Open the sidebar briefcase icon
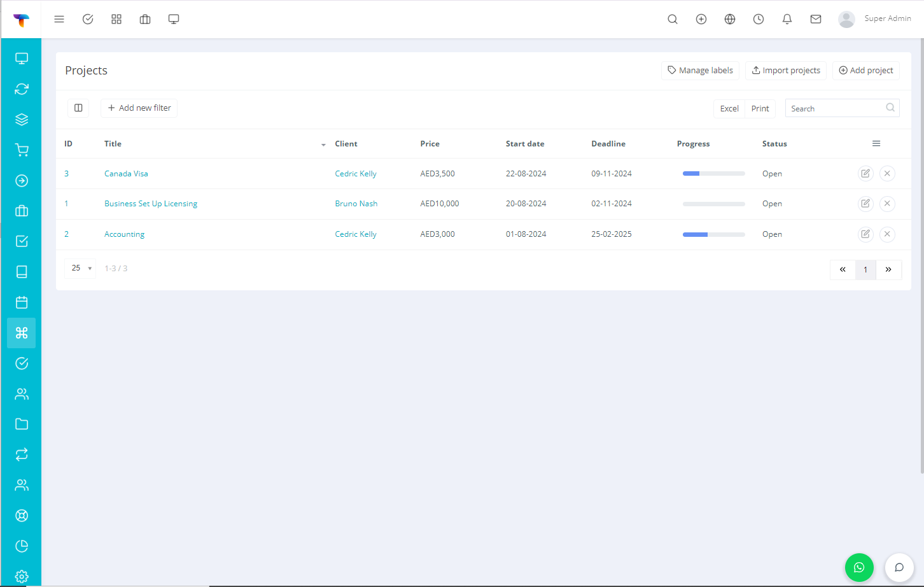The width and height of the screenshot is (924, 587). [x=22, y=211]
